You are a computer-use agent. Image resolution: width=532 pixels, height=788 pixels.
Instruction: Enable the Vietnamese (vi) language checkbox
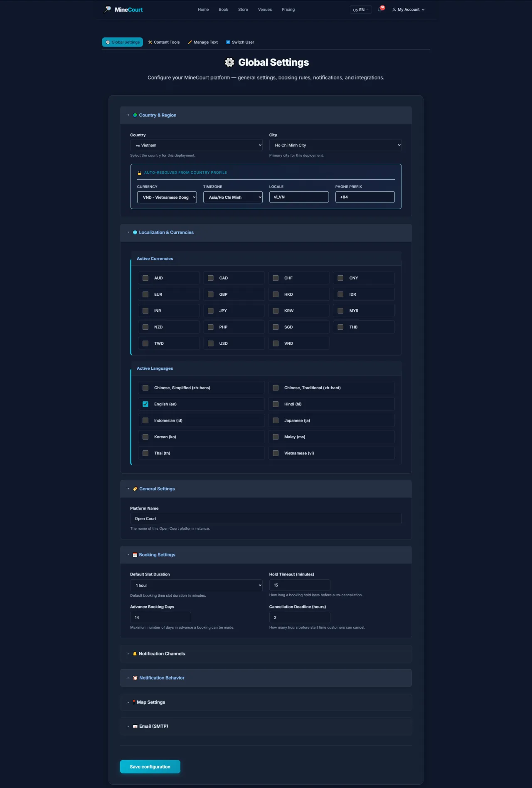[x=276, y=453]
